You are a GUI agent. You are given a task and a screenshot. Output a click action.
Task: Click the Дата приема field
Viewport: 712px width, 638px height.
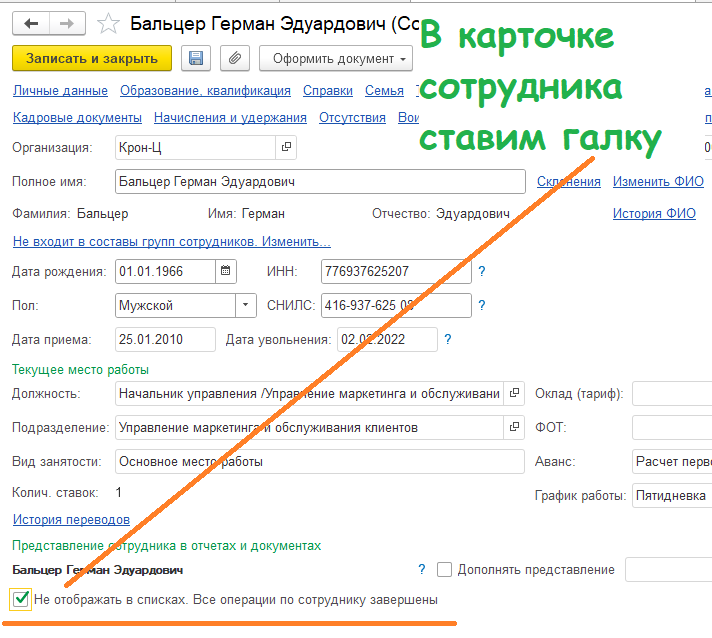tap(165, 339)
